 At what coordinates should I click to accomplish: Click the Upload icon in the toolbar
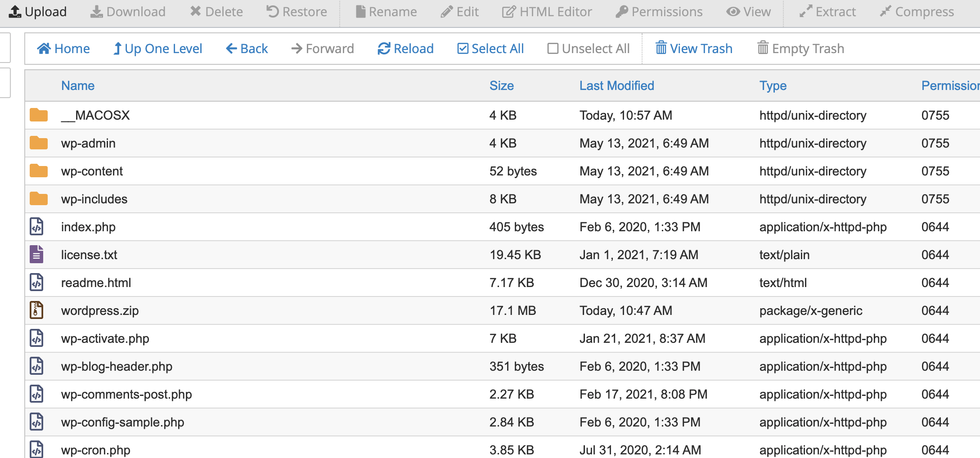click(x=15, y=12)
